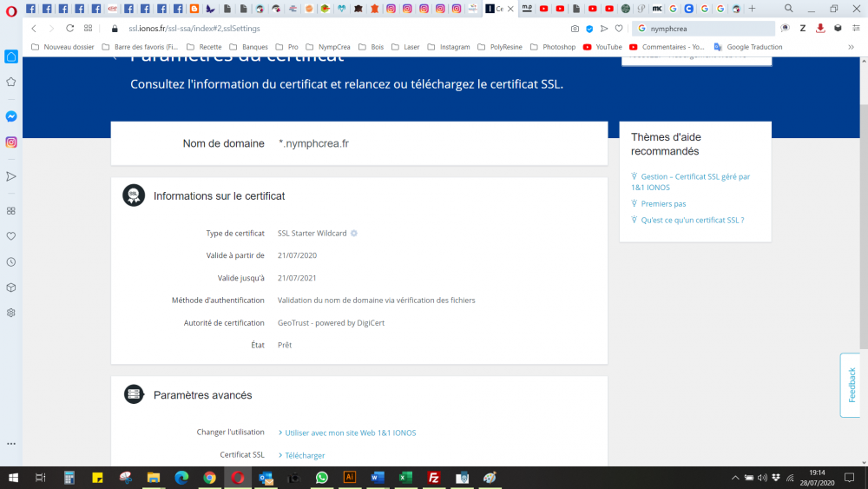The height and width of the screenshot is (489, 868).
Task: Open the YouTube bookmark
Action: (x=602, y=47)
